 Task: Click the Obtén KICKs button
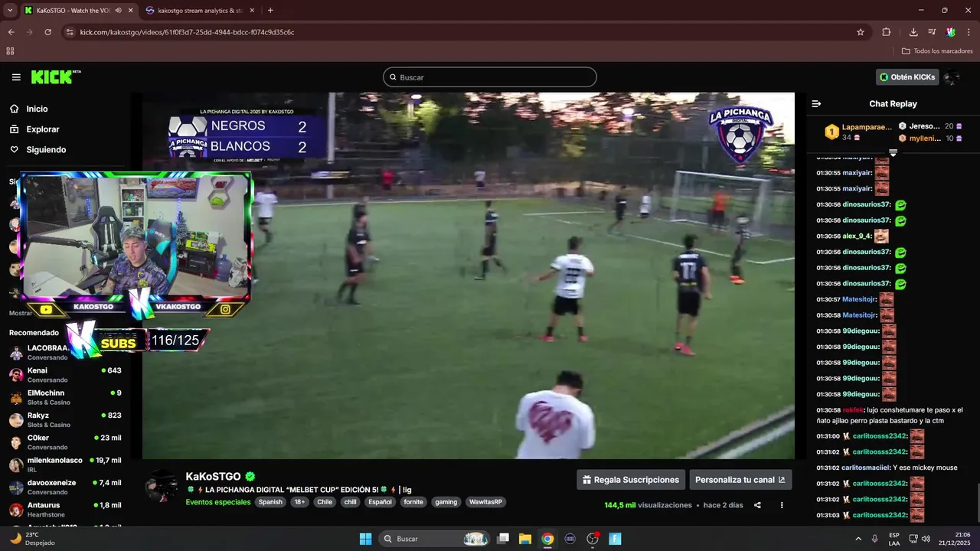[x=907, y=77]
